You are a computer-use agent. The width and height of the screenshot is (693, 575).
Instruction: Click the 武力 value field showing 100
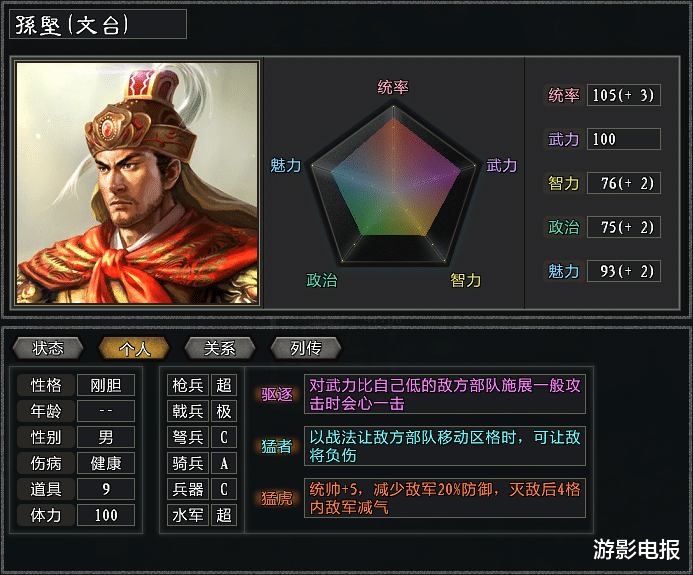pyautogui.click(x=623, y=140)
